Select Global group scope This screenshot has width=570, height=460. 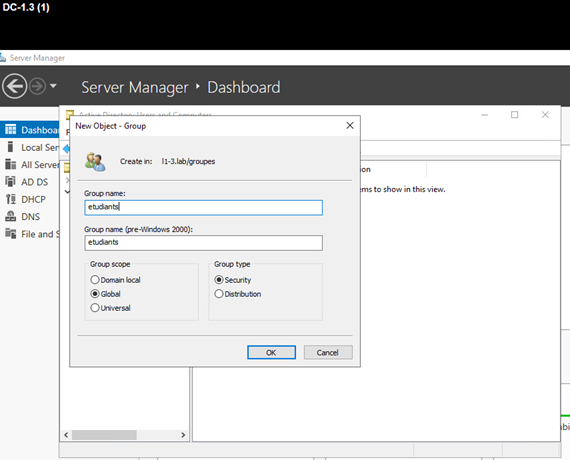105,294
